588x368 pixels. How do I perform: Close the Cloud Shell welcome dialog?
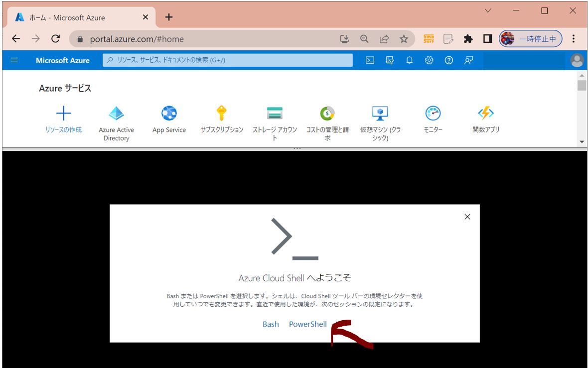pyautogui.click(x=467, y=217)
